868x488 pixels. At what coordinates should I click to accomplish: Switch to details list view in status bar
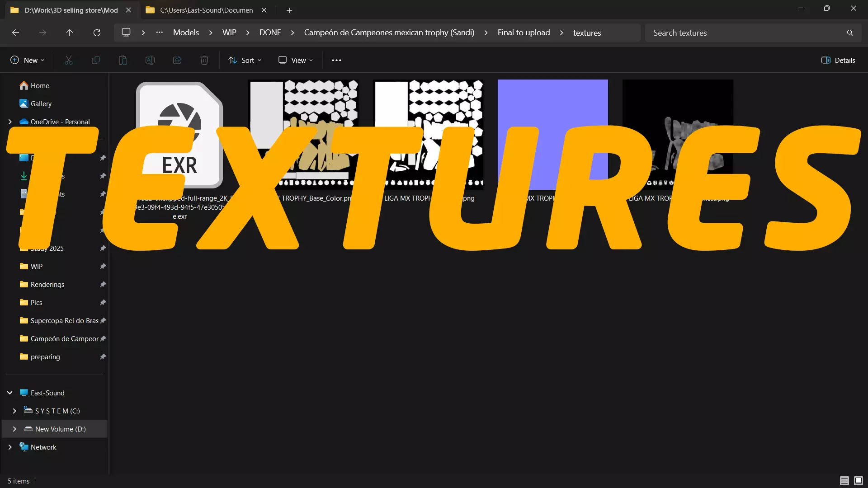tap(844, 481)
